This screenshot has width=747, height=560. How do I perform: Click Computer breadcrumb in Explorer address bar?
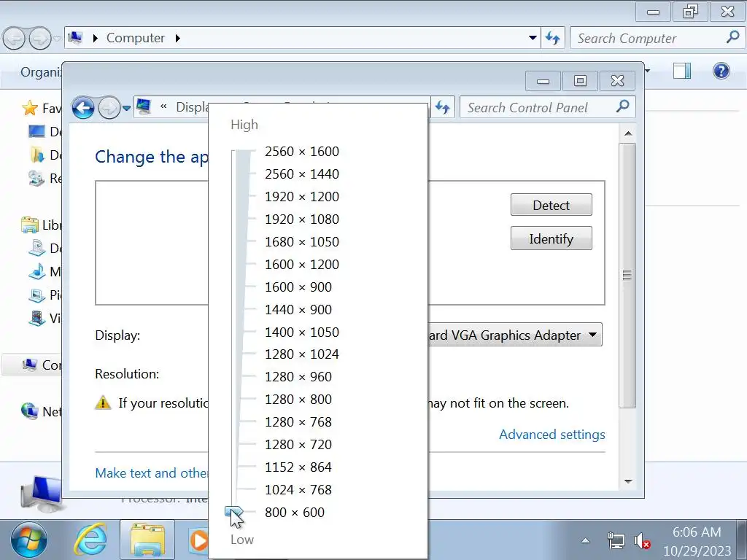click(135, 38)
